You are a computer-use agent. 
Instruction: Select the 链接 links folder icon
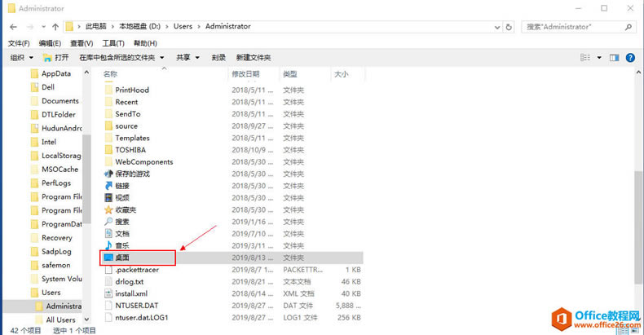[108, 186]
